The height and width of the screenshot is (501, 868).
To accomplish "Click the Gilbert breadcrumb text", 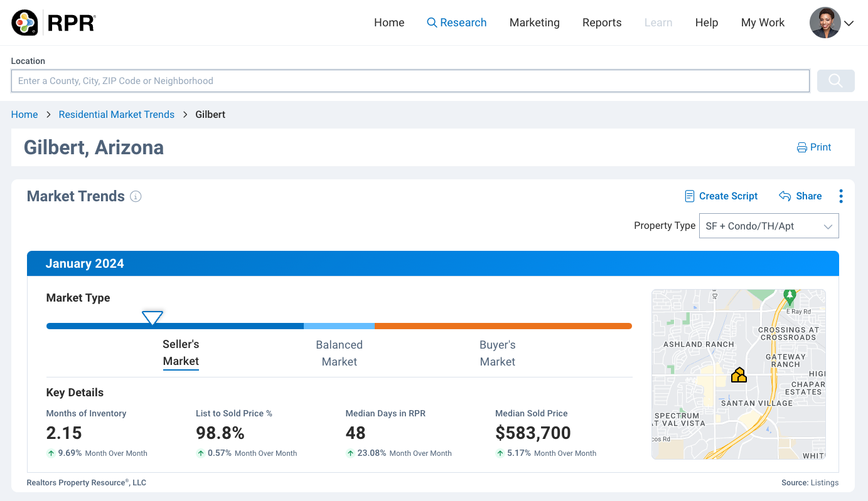I will point(210,115).
